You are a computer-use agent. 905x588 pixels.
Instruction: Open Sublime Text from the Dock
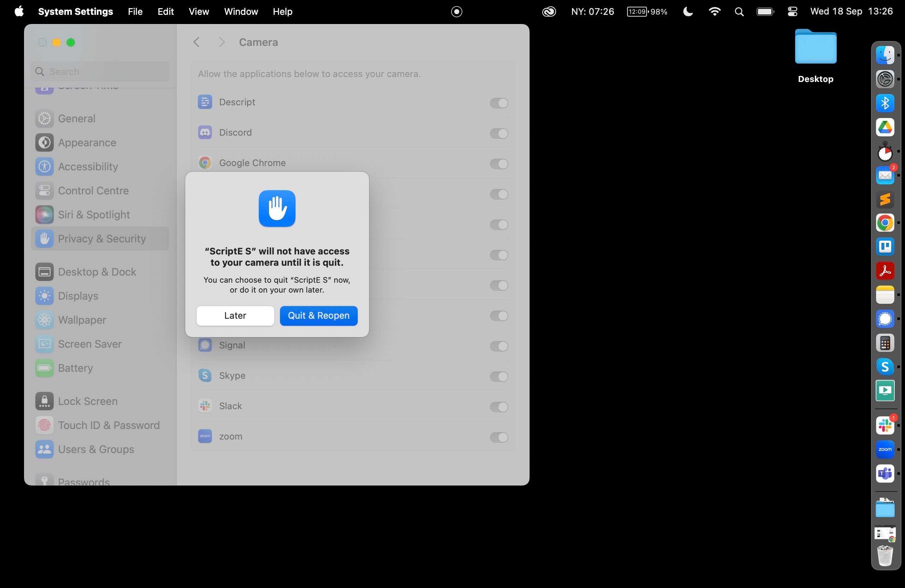[x=885, y=199]
